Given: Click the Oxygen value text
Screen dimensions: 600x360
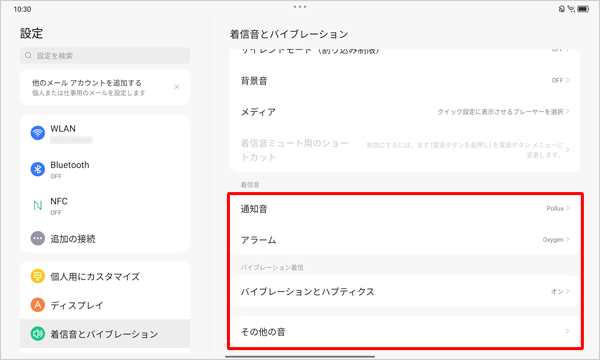Looking at the screenshot, I should point(553,240).
